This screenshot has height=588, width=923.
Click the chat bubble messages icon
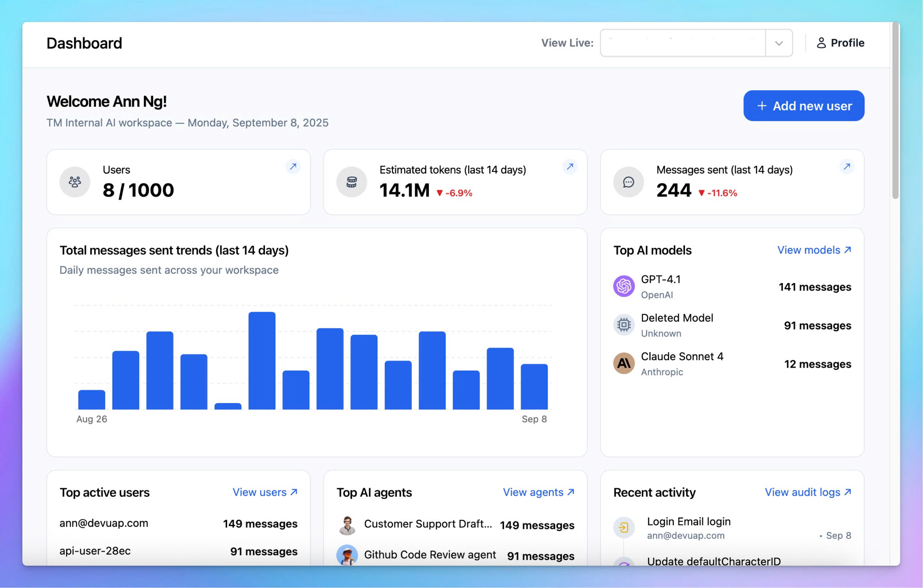pyautogui.click(x=628, y=182)
